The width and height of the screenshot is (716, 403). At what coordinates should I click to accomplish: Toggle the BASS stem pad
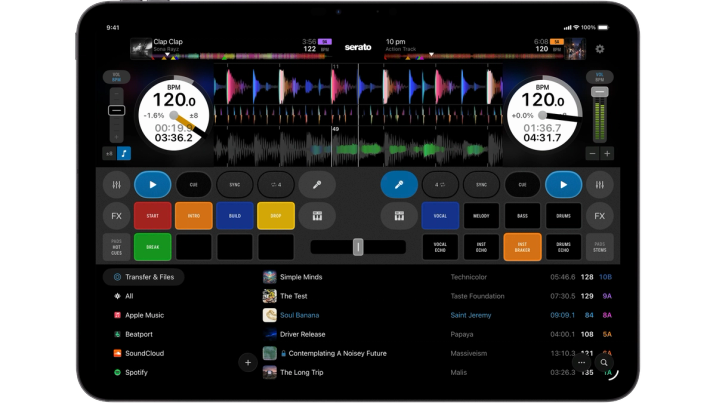(522, 215)
